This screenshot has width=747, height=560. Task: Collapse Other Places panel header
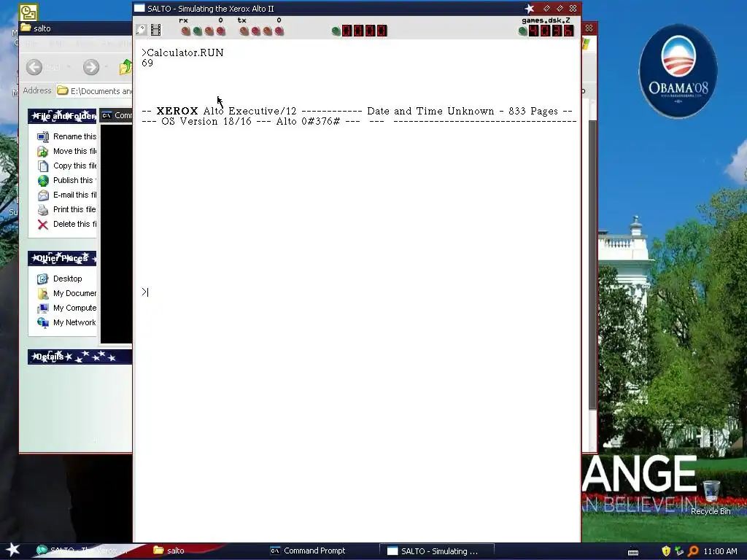[x=62, y=258]
